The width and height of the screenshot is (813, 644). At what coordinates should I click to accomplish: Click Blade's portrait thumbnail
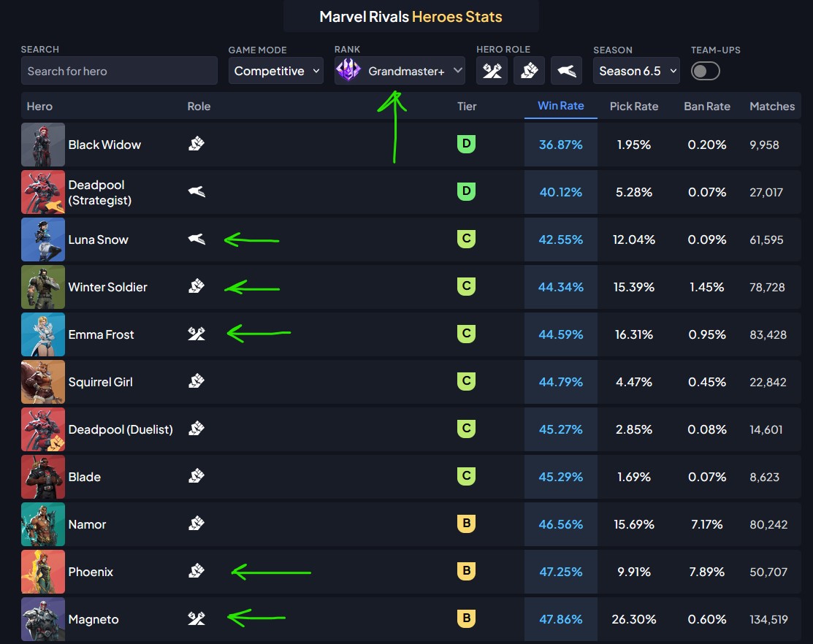point(43,477)
